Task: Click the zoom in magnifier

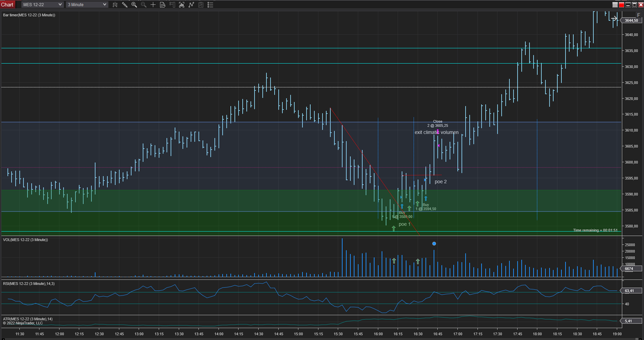Action: 134,4
